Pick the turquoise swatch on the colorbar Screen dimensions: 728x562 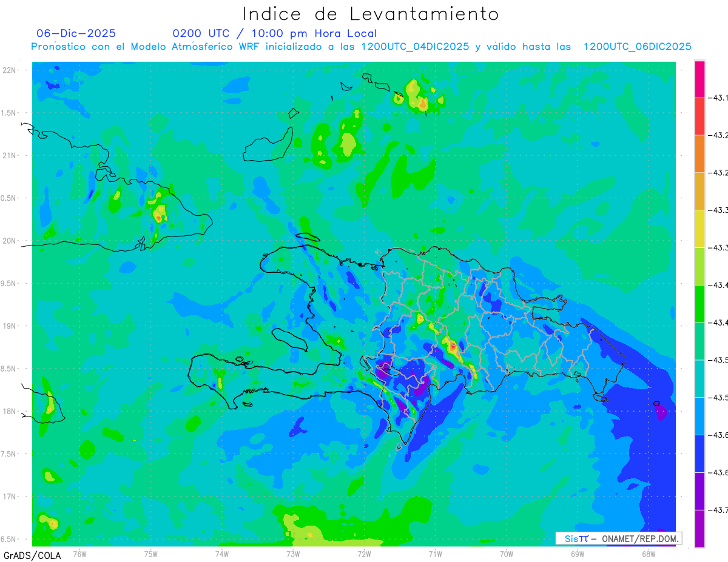(699, 379)
